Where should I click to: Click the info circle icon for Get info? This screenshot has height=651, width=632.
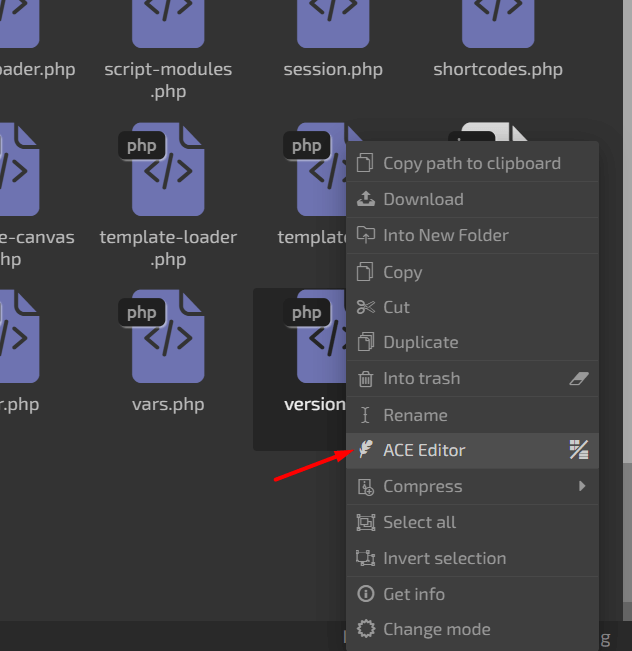366,594
